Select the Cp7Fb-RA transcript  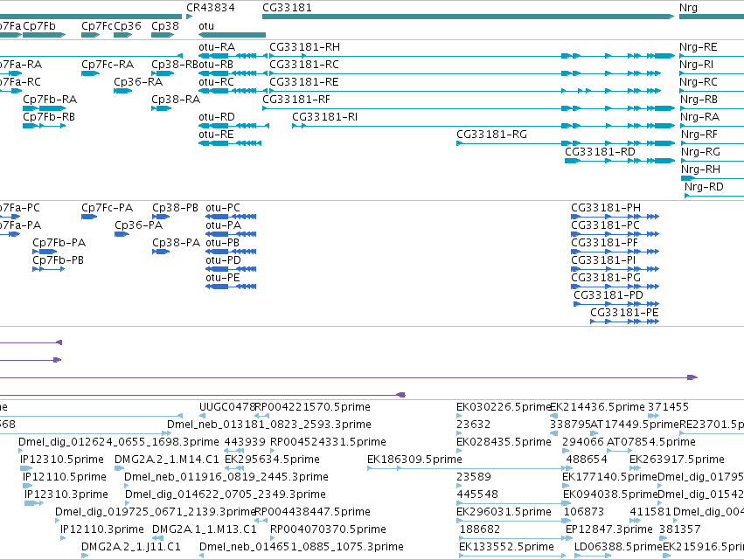click(x=44, y=108)
